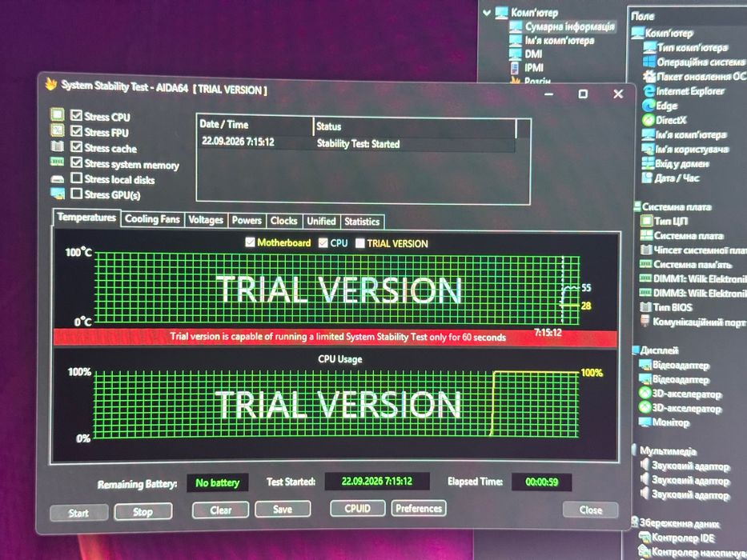Click the No battery status field
Screen dimensions: 747x560
218,483
